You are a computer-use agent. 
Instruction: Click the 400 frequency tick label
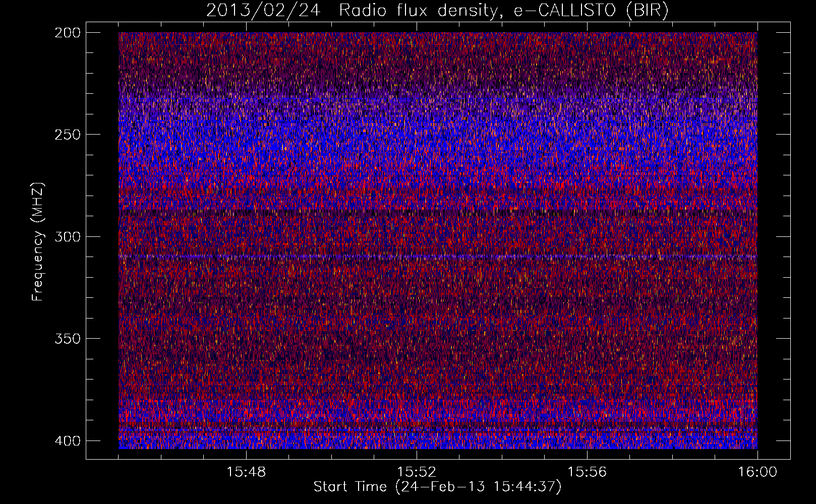point(67,441)
